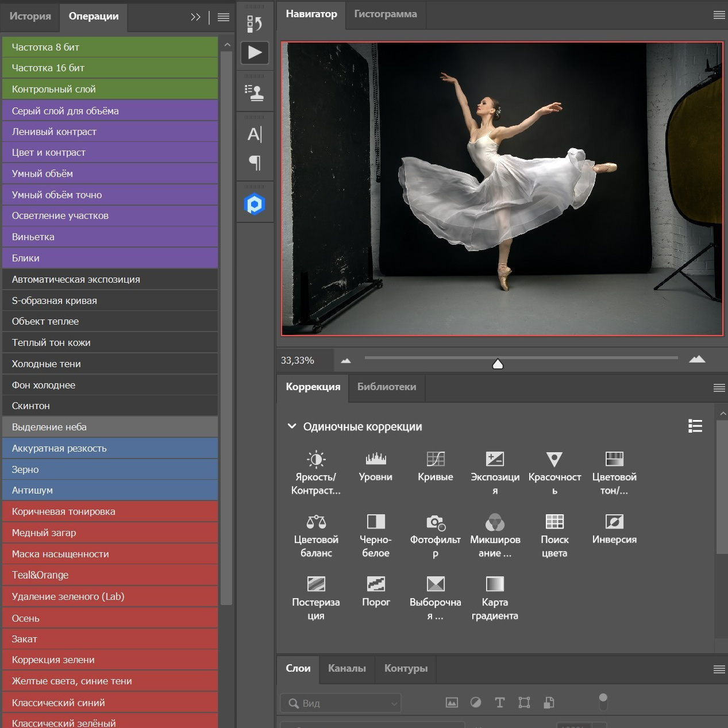
Task: Open the Вид layer filter dropdown
Action: point(341,703)
